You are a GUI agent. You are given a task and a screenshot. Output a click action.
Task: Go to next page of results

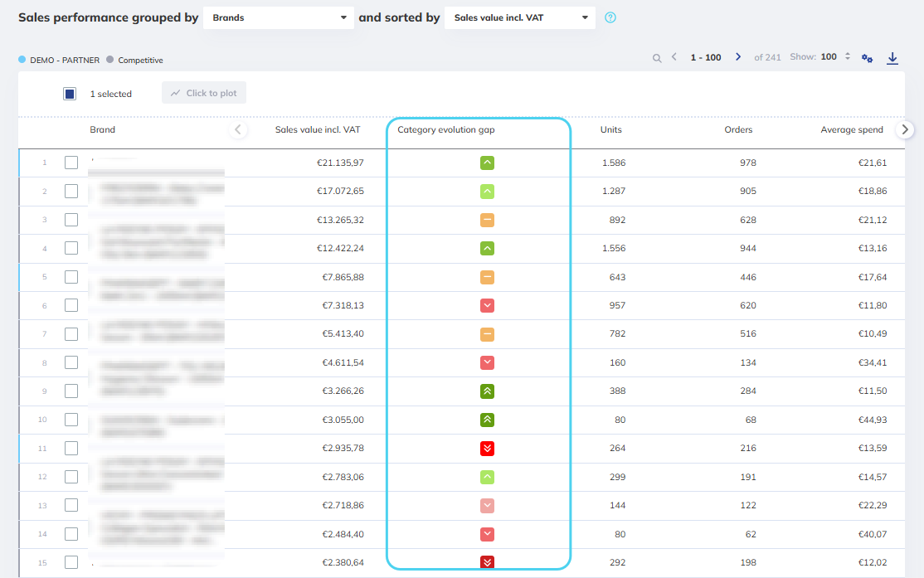(x=738, y=57)
